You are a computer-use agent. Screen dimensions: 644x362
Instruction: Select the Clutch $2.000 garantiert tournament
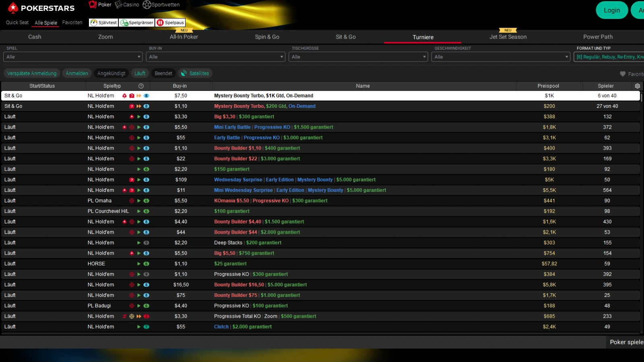[x=320, y=327]
